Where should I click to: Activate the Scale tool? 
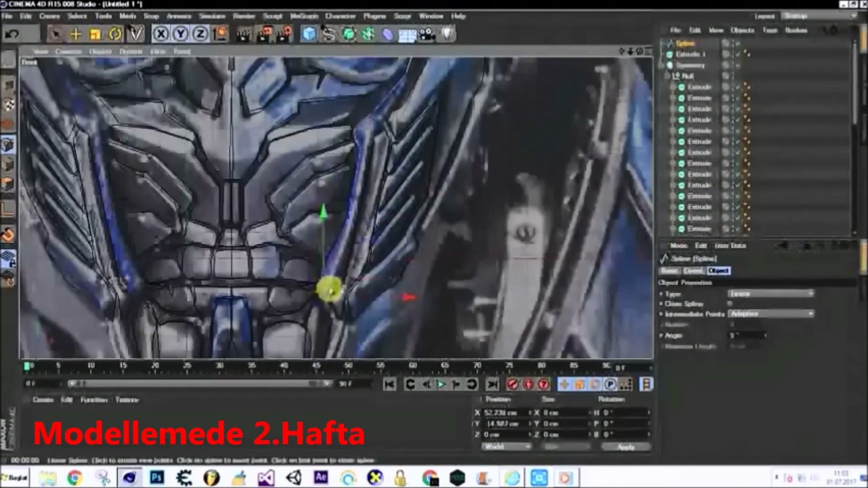pos(95,34)
